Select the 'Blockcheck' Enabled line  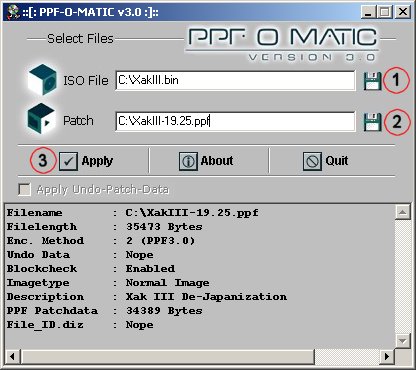tap(91, 269)
